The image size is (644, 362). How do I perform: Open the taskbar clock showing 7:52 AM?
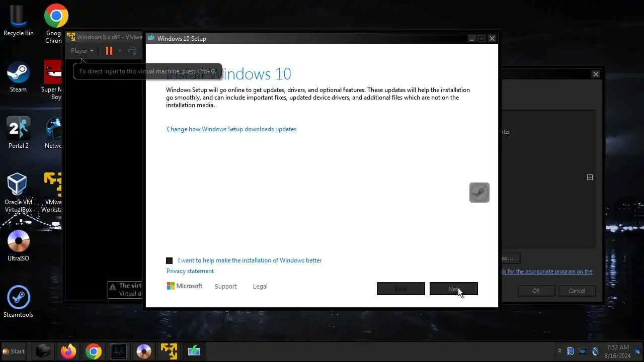(x=618, y=351)
